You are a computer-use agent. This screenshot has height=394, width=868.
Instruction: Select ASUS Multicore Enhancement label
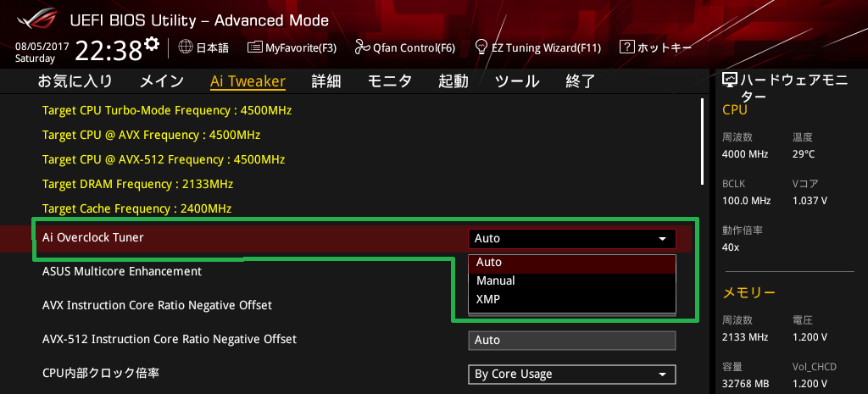click(122, 271)
